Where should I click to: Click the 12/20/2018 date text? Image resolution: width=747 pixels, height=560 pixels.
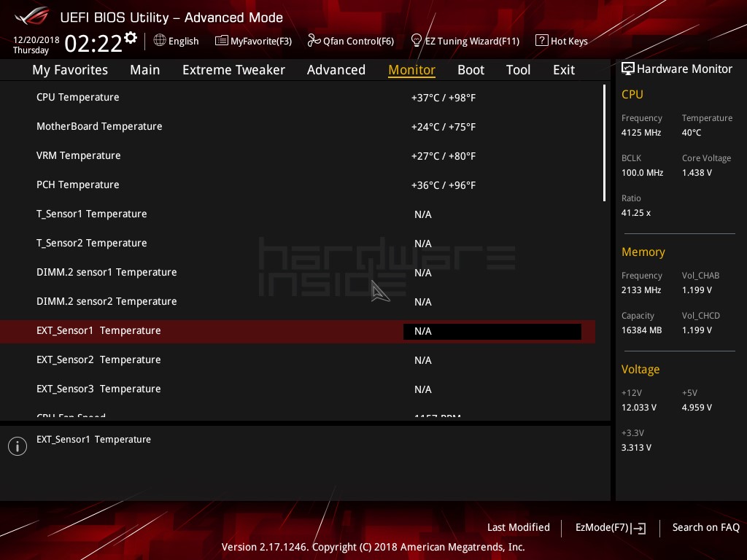pyautogui.click(x=36, y=40)
